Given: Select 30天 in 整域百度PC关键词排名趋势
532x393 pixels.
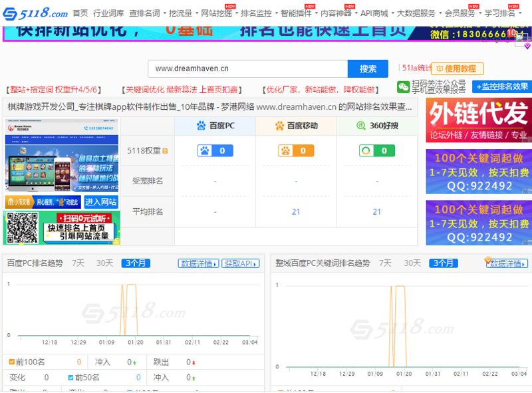Looking at the screenshot, I should (412, 263).
